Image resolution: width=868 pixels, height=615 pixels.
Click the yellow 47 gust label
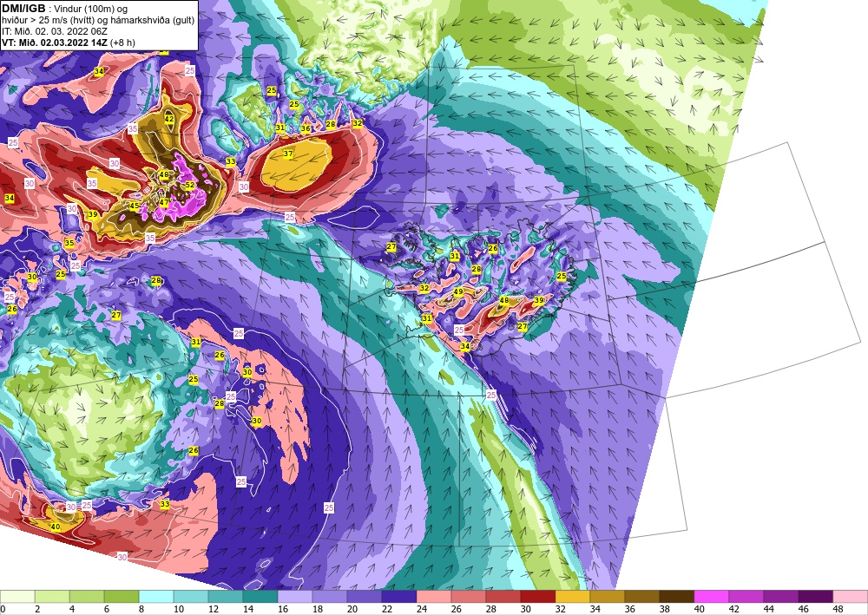[x=164, y=203]
